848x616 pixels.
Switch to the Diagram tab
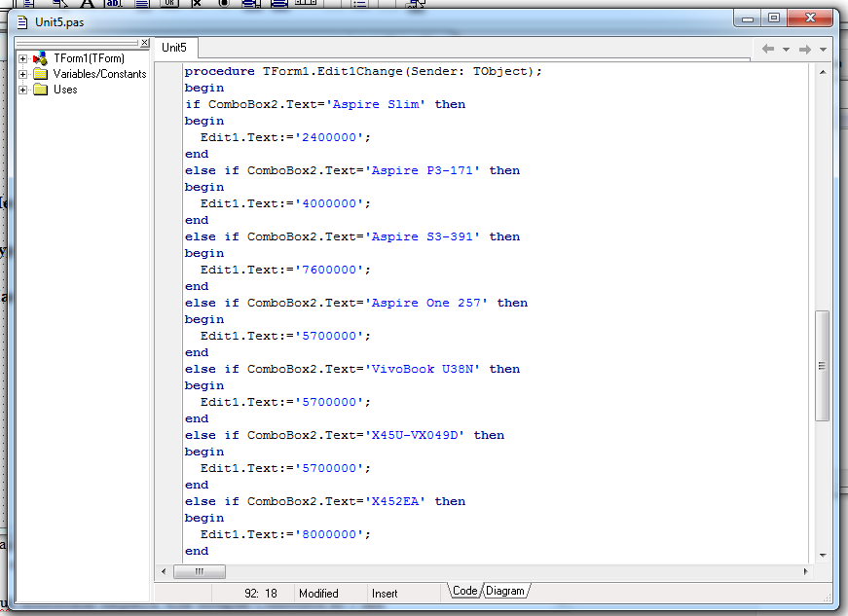(505, 591)
